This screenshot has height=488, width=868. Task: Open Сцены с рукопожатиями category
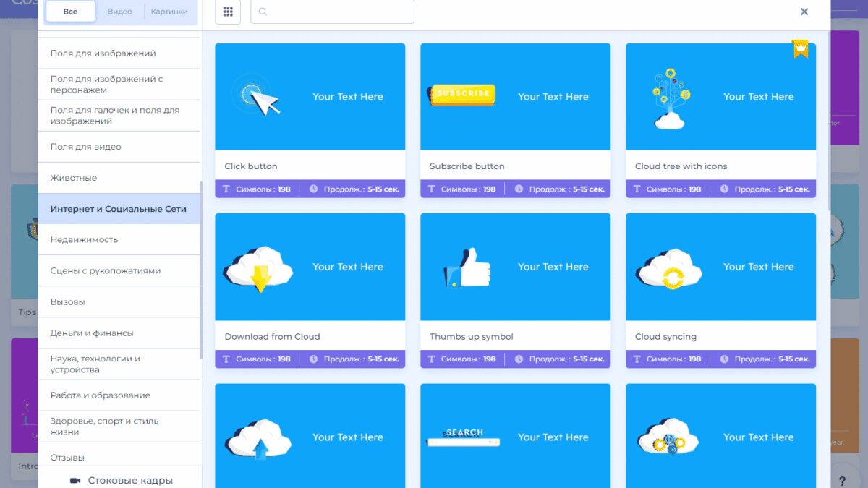coord(106,271)
